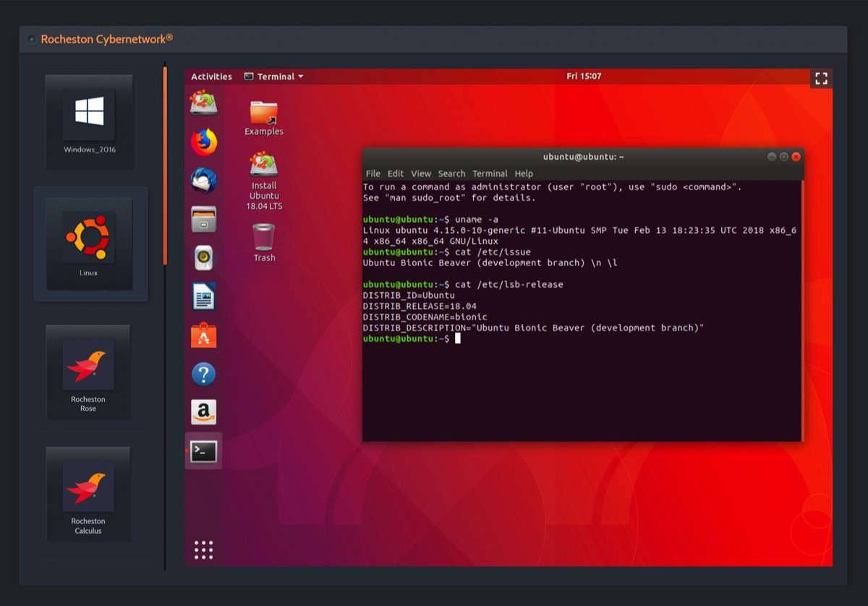This screenshot has height=606, width=868.
Task: Show Applications grid at dock bottom
Action: [204, 550]
